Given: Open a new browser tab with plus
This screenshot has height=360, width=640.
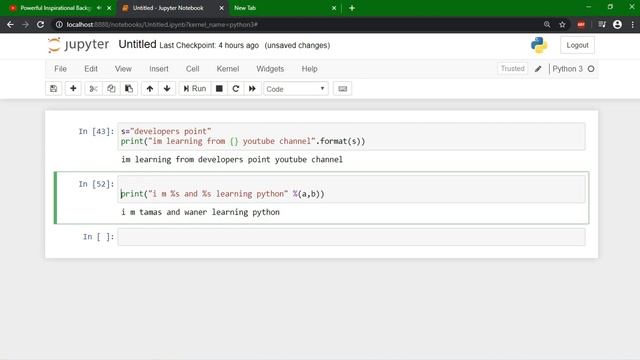Looking at the screenshot, I should 352,8.
